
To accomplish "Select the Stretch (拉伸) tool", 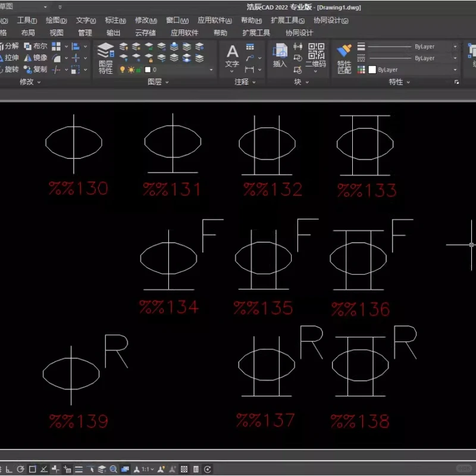I will [x=9, y=58].
